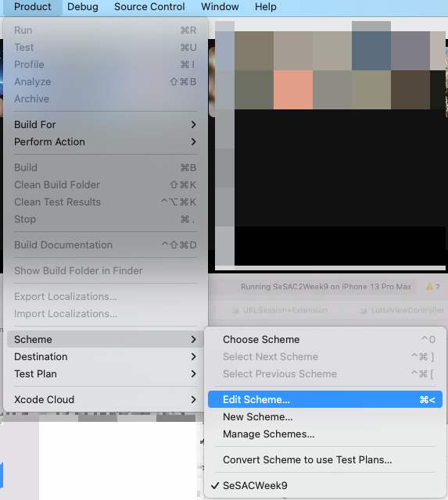Expand the Perform Action submenu
The height and width of the screenshot is (500, 448).
(106, 142)
